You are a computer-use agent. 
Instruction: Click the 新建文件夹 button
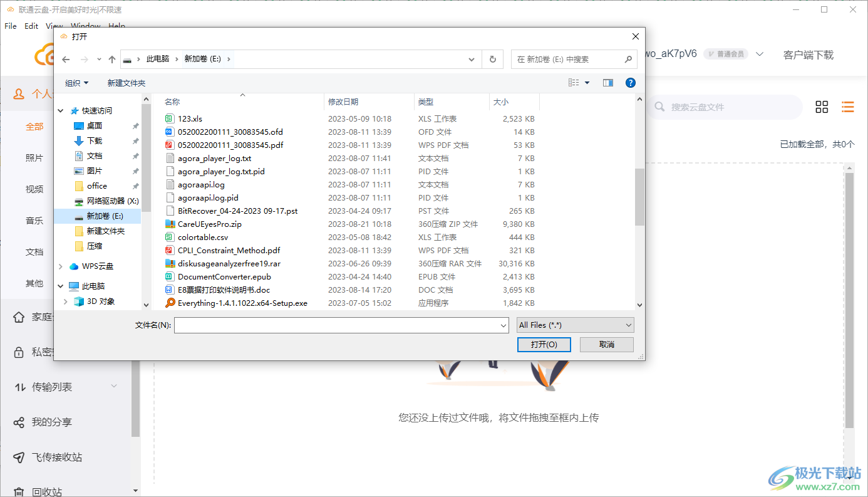[x=127, y=83]
